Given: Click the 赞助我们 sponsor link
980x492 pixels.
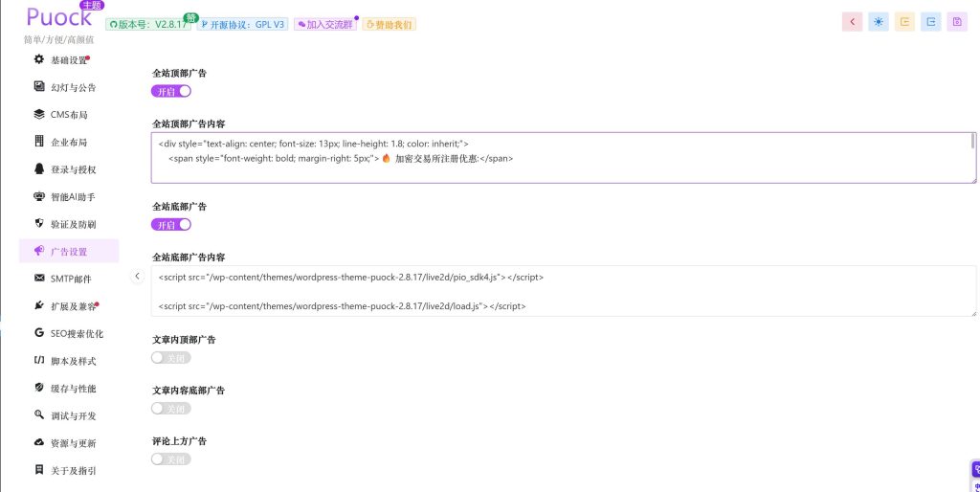Looking at the screenshot, I should pyautogui.click(x=389, y=24).
